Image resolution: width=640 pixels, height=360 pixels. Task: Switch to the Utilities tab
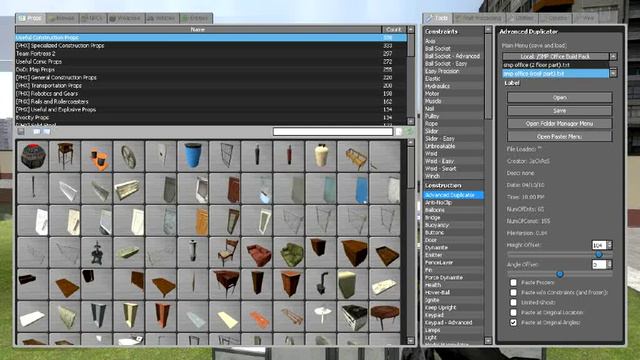[522, 18]
